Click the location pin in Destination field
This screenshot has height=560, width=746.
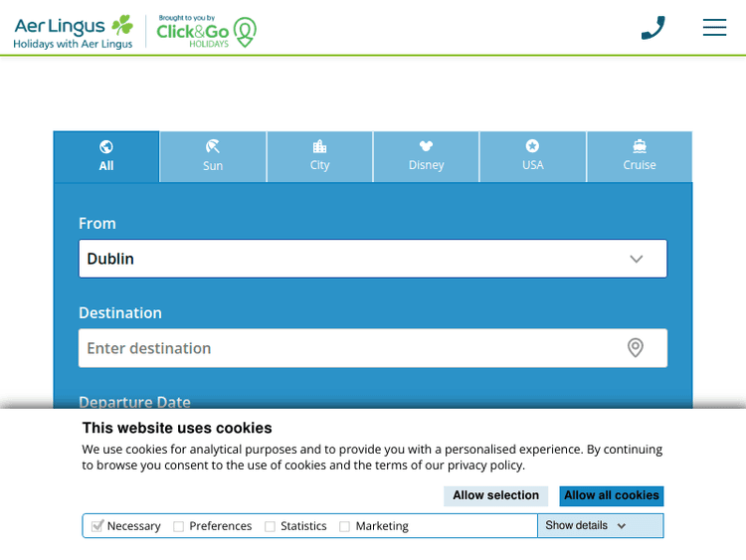[x=635, y=348]
